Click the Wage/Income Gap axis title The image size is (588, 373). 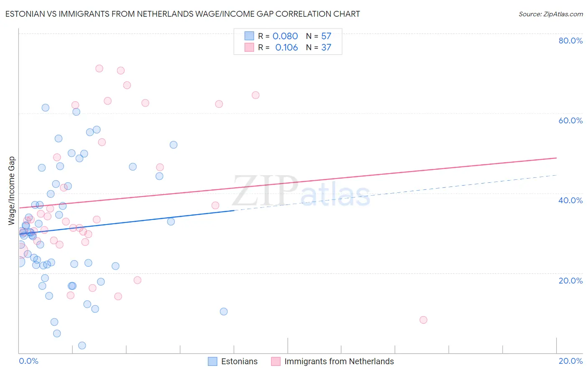(x=12, y=191)
